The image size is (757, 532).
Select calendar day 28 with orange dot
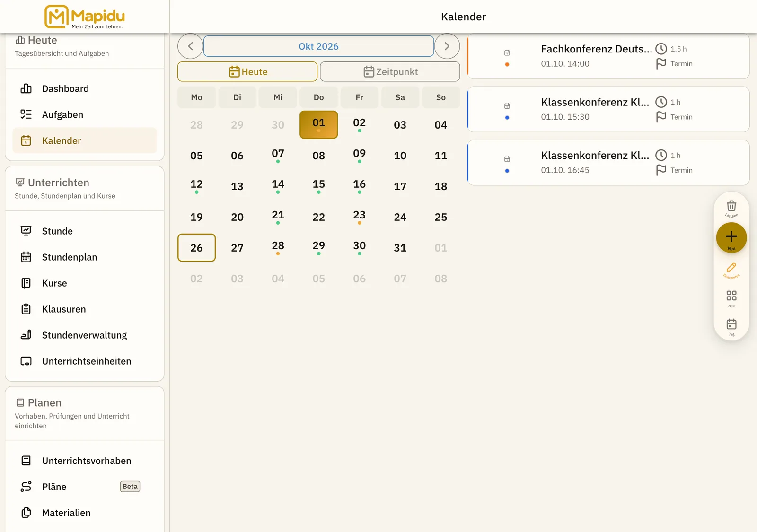click(x=278, y=247)
